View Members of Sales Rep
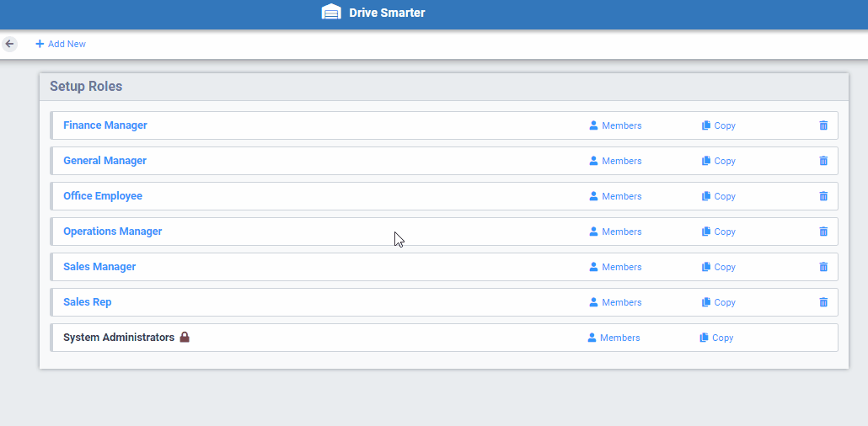Viewport: 868px width, 426px height. (615, 302)
